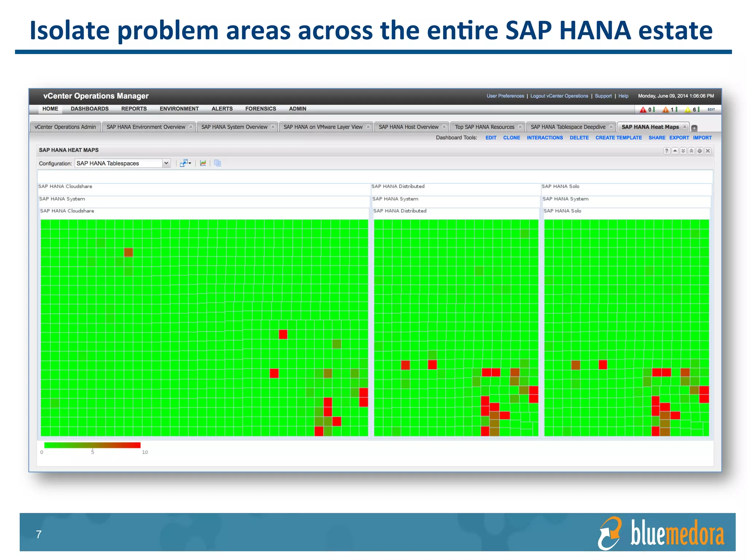The width and height of the screenshot is (747, 560).
Task: Close the SAP HANA Heat Maps tab
Action: 685,127
